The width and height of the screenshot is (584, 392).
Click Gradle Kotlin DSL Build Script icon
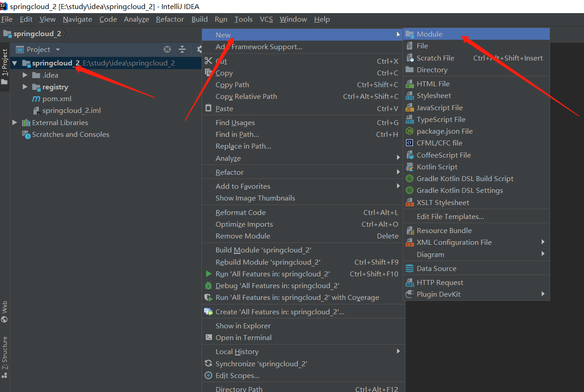tap(410, 178)
